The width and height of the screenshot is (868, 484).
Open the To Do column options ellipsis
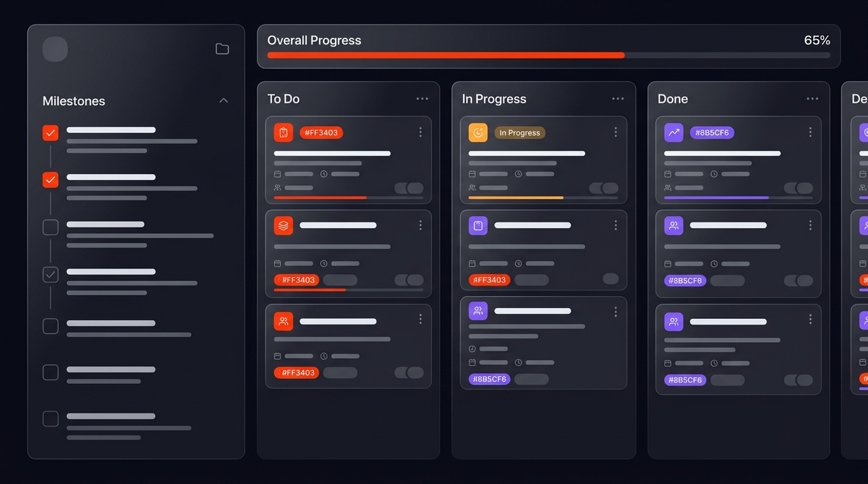pos(422,99)
